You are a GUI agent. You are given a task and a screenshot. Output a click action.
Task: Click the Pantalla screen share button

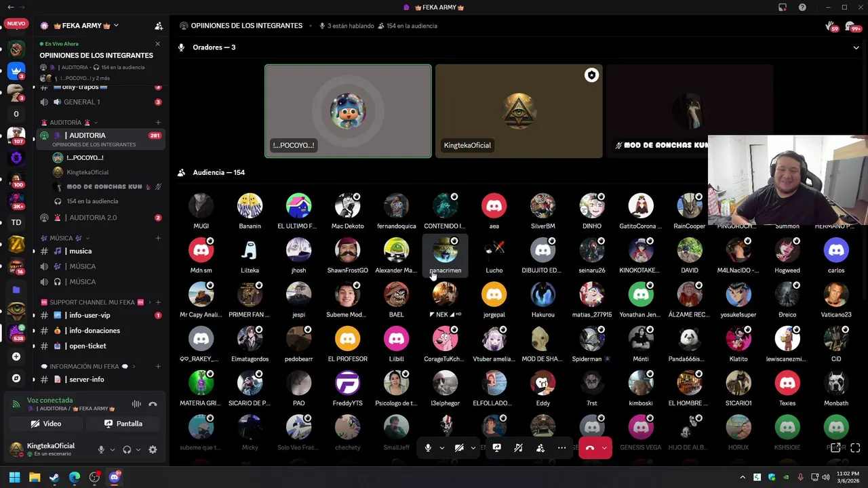(123, 424)
